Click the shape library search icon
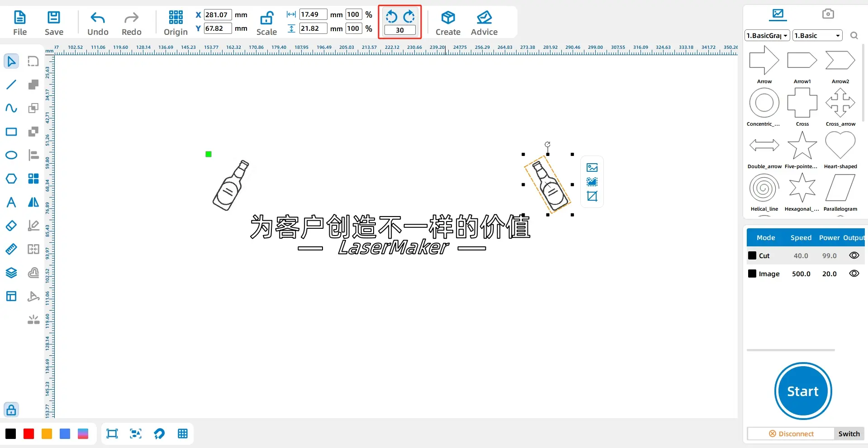Viewport: 868px width, 448px height. point(854,36)
